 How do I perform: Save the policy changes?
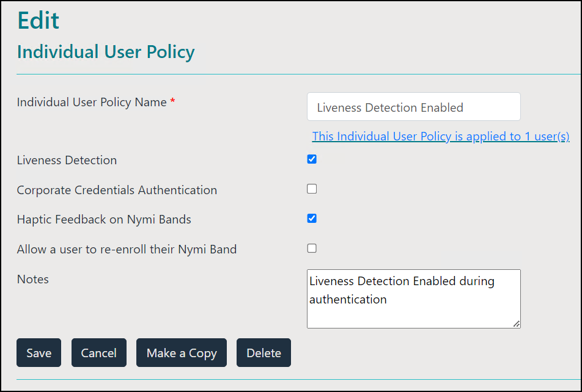coord(39,353)
